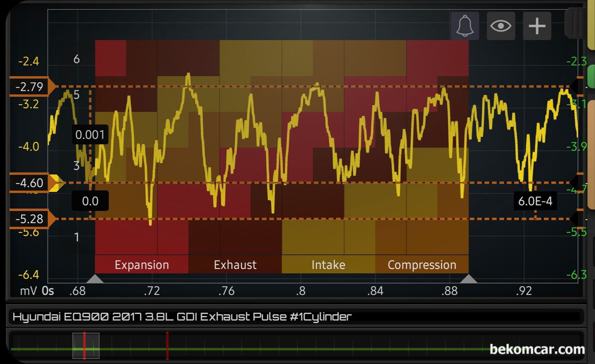Screen dimensions: 595x364
Task: Click the right phase ruler triangle marker
Action: pyautogui.click(x=468, y=278)
